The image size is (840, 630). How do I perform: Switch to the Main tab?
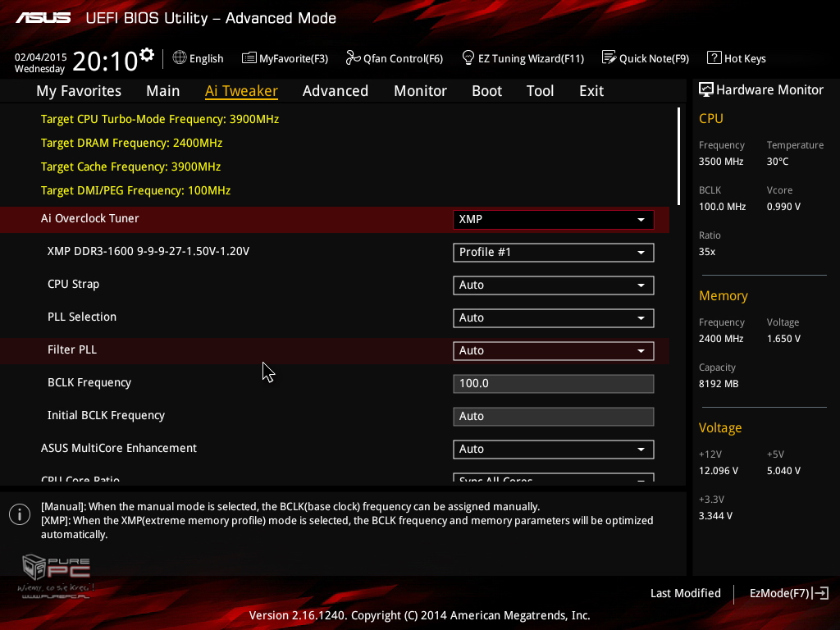pos(163,91)
